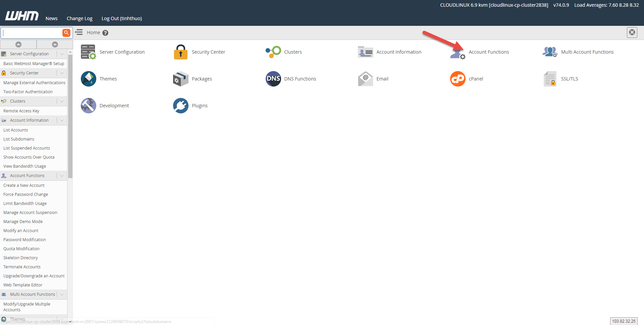Open the Change Log menu item
644x325 pixels.
coord(79,18)
